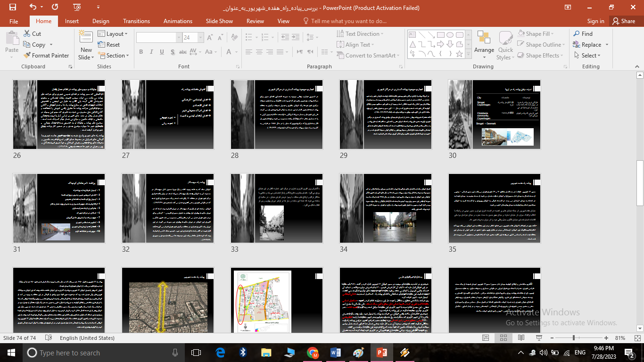Switch to the Slide Show tab

pos(219,21)
